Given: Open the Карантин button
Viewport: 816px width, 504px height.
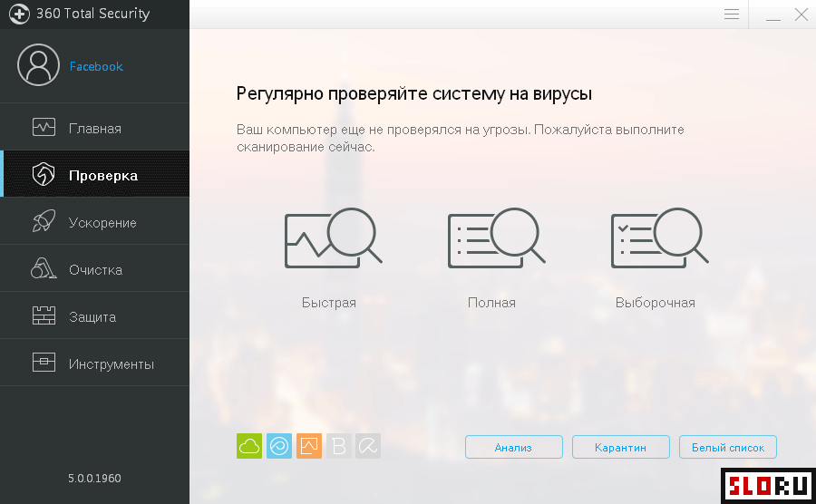Looking at the screenshot, I should 621,447.
